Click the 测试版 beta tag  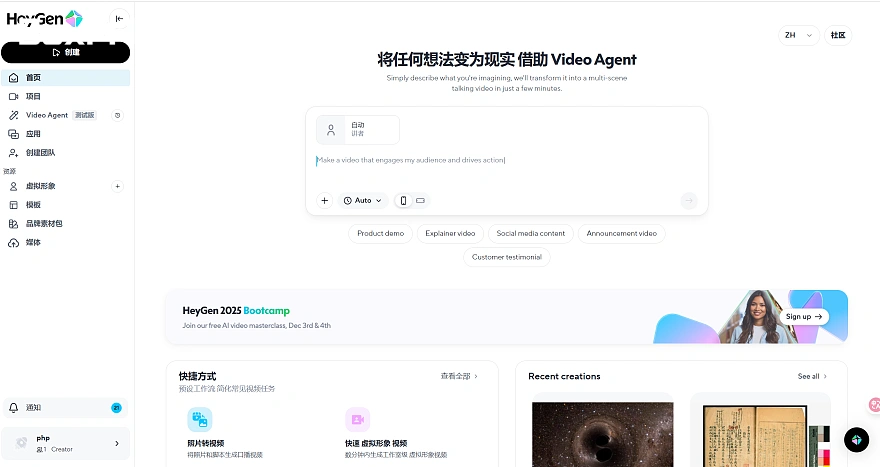pyautogui.click(x=85, y=115)
